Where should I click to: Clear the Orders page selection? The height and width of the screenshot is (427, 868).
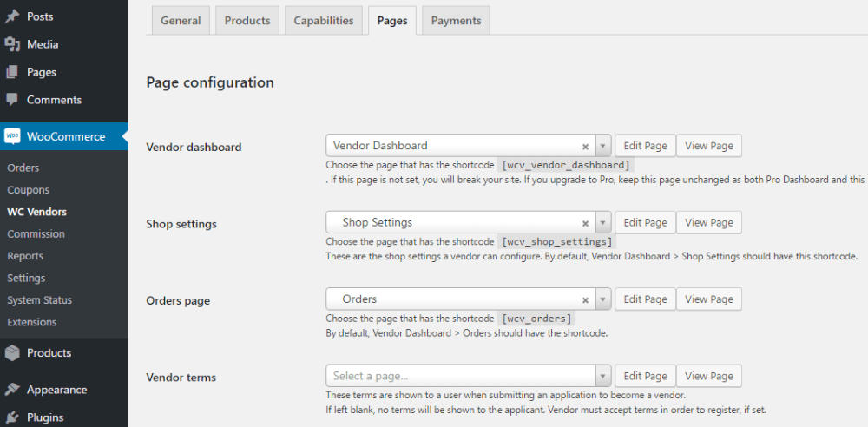pyautogui.click(x=585, y=299)
